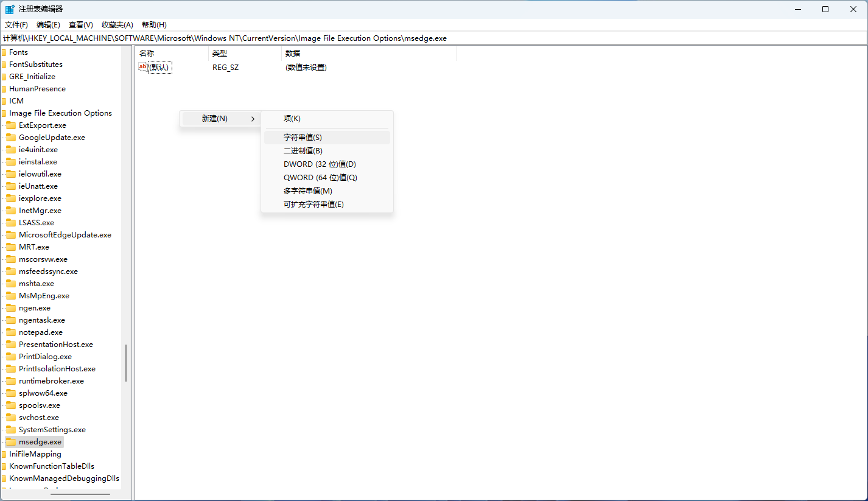868x501 pixels.
Task: Select the ICM key in the tree
Action: click(16, 100)
